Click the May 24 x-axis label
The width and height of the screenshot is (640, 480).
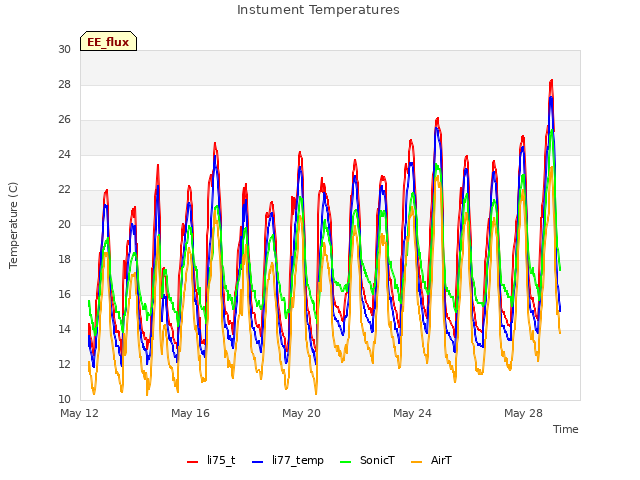click(x=412, y=413)
